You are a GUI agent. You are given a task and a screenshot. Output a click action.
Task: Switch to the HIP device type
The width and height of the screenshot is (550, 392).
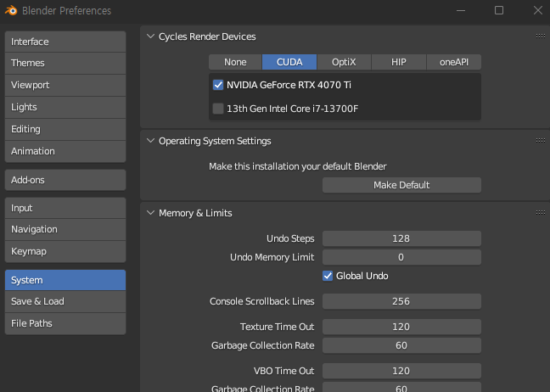click(x=399, y=62)
